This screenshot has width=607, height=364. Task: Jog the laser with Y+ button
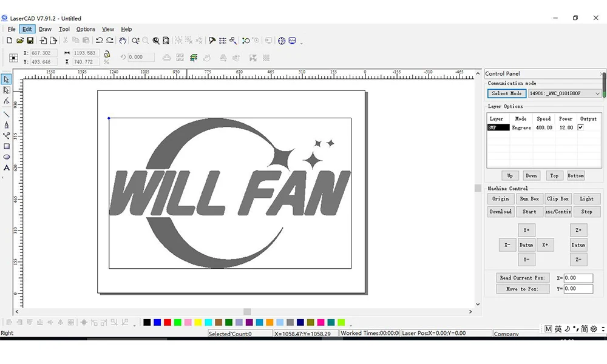coord(526,230)
